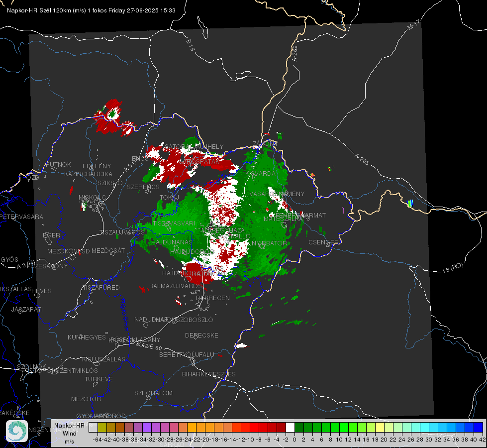Select the purple swatch between -34 and -32
This screenshot has height=448, width=487.
pyautogui.click(x=147, y=427)
